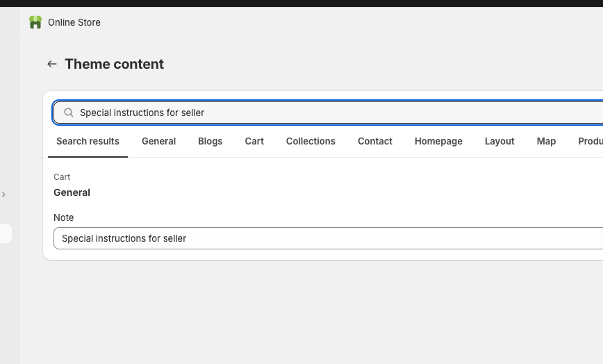Screen dimensions: 603x364
Task: Click the Online Store title text
Action: [74, 22]
